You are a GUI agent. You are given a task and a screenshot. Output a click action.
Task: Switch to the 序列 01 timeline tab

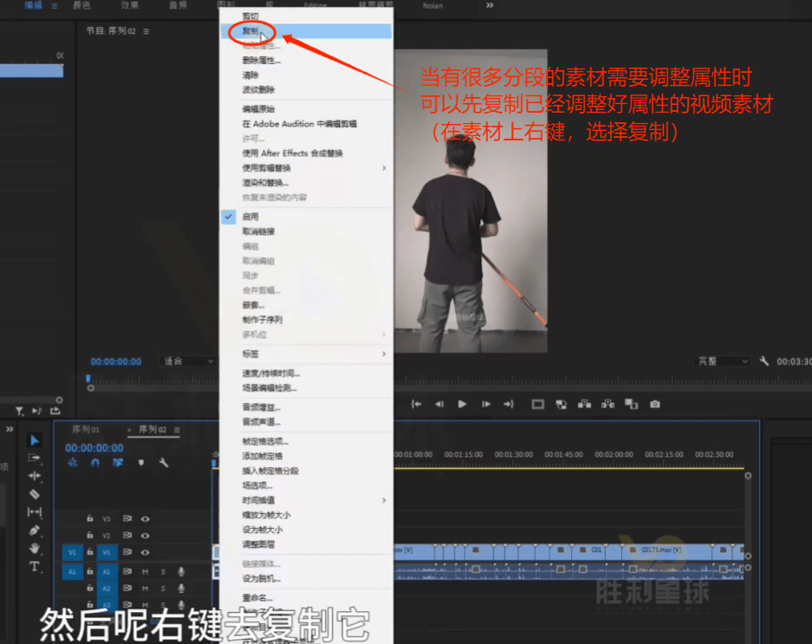[85, 430]
